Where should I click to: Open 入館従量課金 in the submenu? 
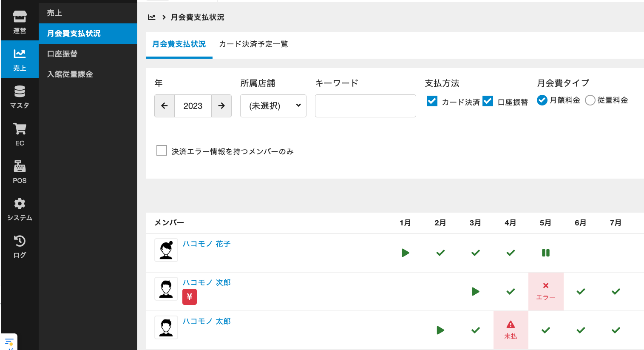click(70, 74)
